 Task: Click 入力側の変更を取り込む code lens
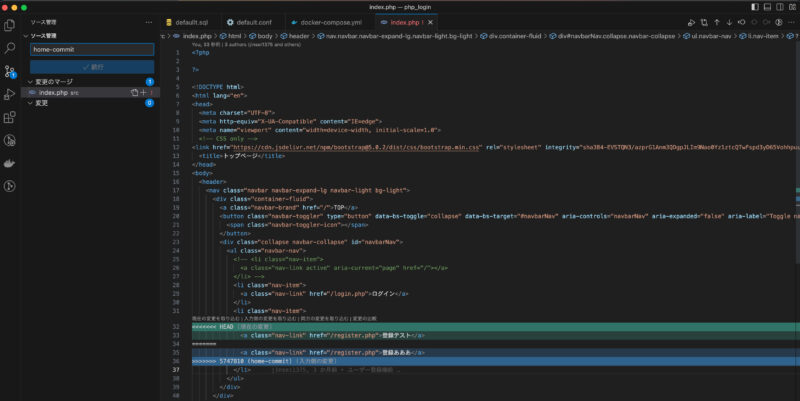[x=270, y=318]
